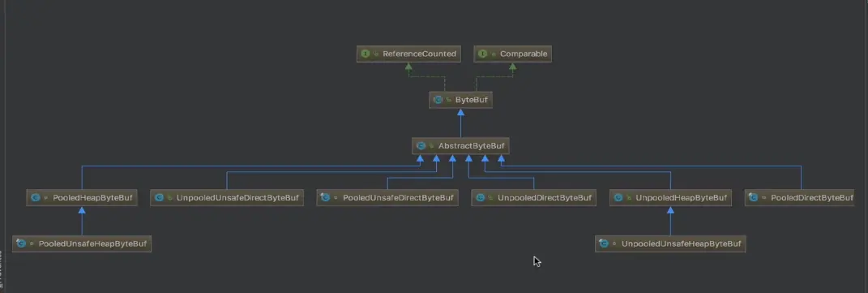Select the ReferenceCounted interface node
The height and width of the screenshot is (293, 868).
click(409, 54)
